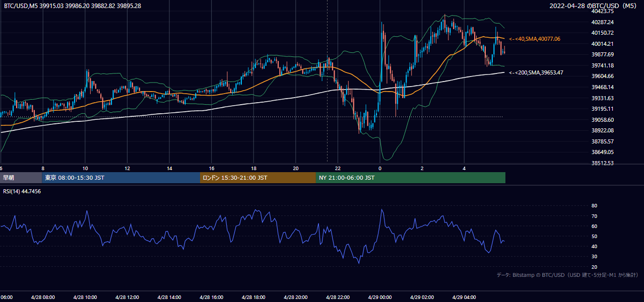Click hour tick 10 under price chart
Image resolution: width=644 pixels, height=302 pixels.
[x=85, y=168]
